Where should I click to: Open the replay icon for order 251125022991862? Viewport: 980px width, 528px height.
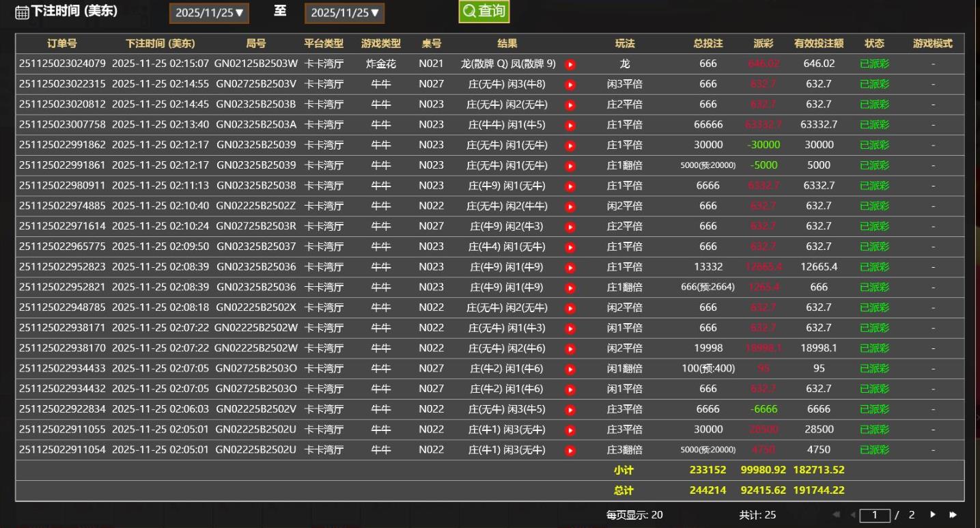coord(570,145)
